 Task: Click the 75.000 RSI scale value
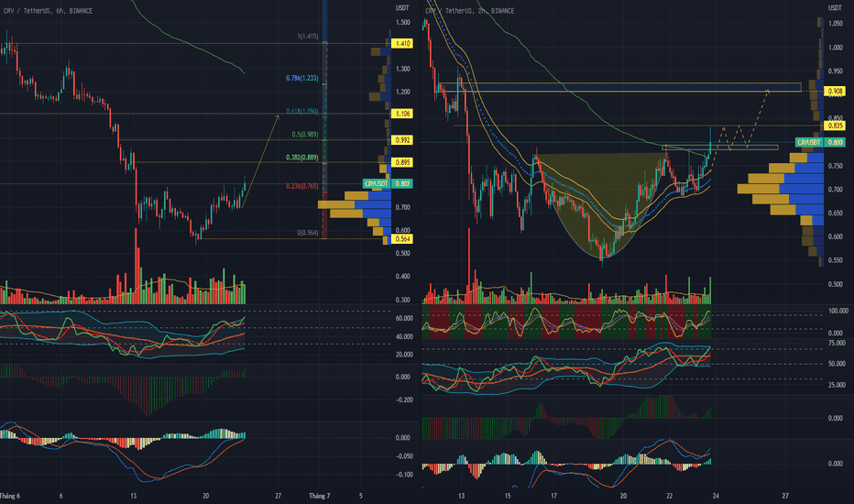[x=838, y=343]
